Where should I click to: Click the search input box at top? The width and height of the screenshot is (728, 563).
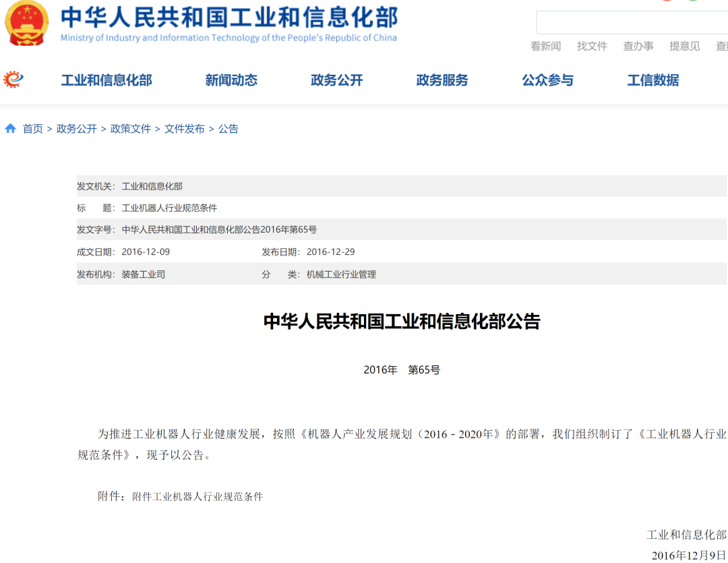(632, 22)
